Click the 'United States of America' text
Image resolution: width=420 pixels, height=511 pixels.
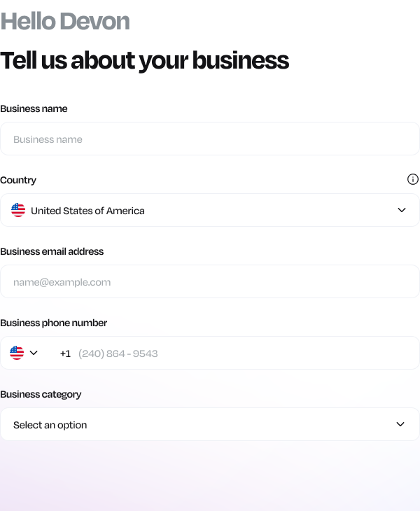click(x=87, y=211)
